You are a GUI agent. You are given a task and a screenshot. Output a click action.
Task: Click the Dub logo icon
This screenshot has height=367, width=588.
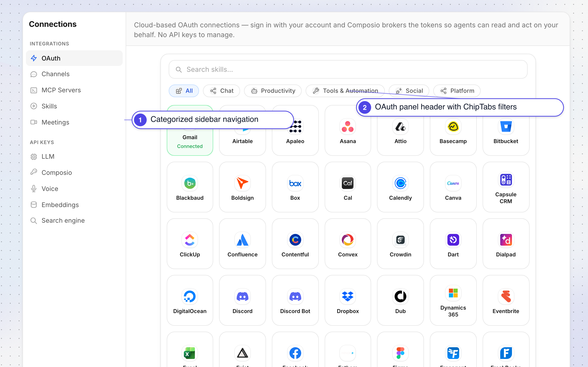point(400,296)
